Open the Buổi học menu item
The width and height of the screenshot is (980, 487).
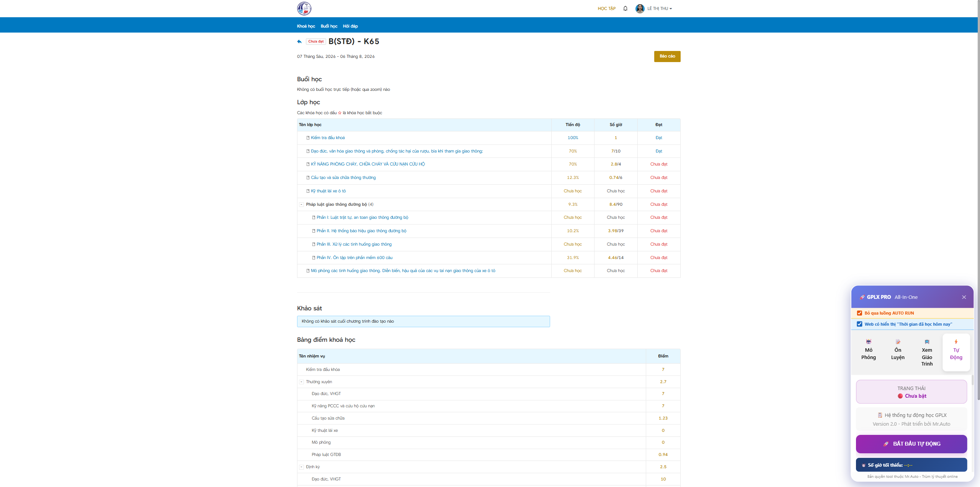coord(329,26)
